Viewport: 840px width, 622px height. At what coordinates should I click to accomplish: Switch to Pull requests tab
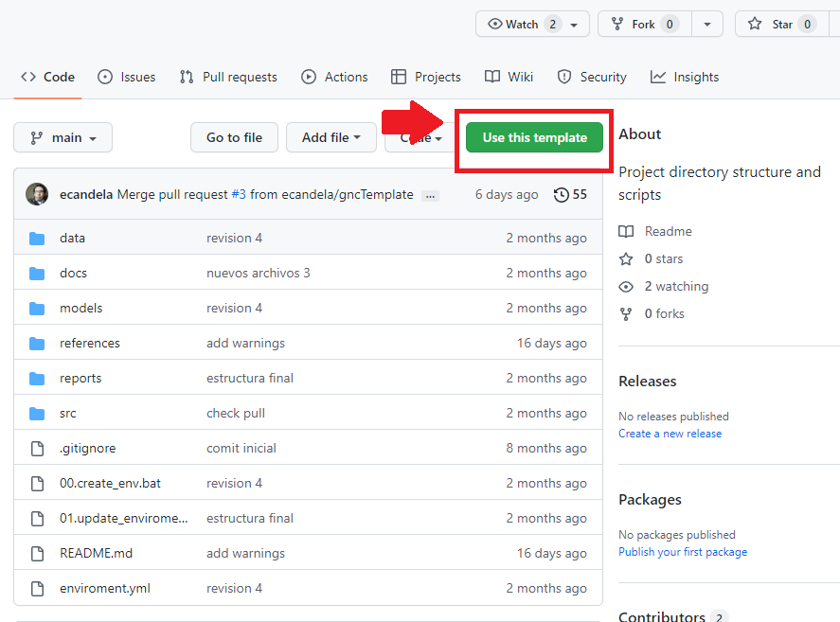228,77
